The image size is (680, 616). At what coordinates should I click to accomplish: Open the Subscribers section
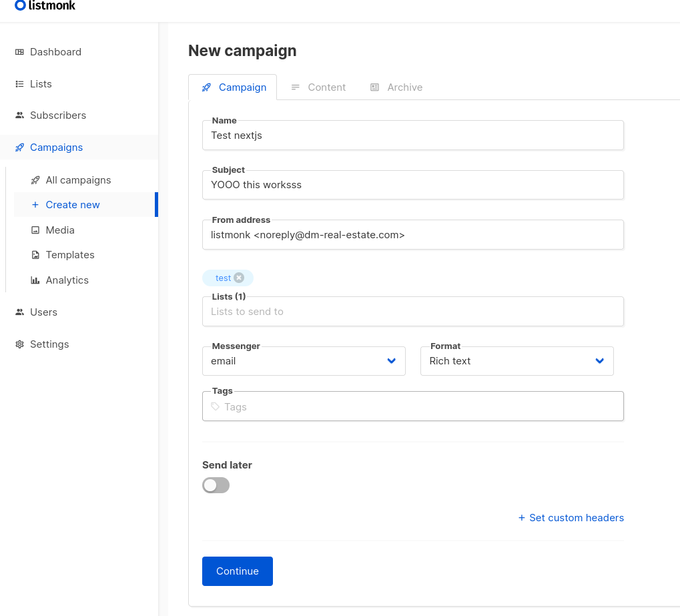point(59,115)
